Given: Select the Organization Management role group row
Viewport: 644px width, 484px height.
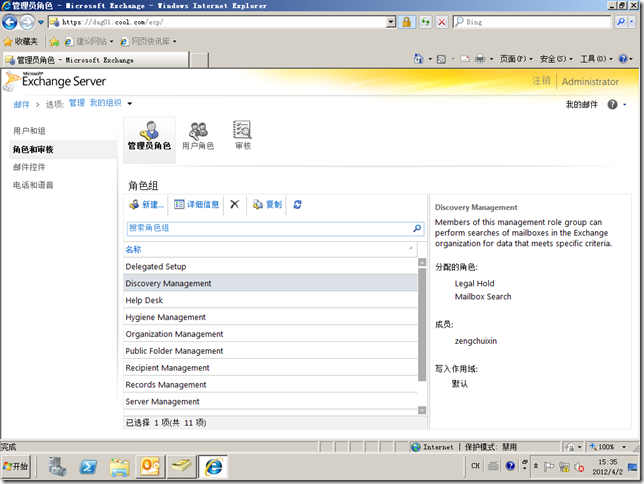Looking at the screenshot, I should [174, 334].
